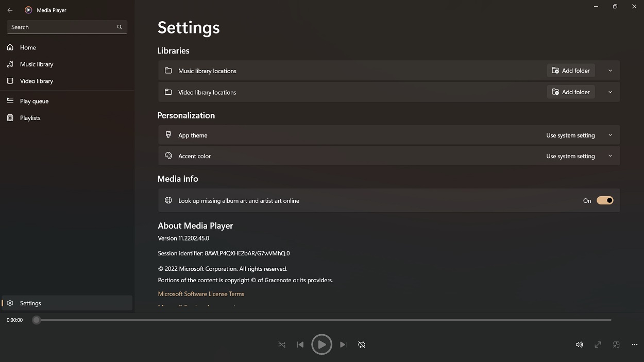Skip to the next track
Viewport: 644px width, 362px height.
(343, 344)
